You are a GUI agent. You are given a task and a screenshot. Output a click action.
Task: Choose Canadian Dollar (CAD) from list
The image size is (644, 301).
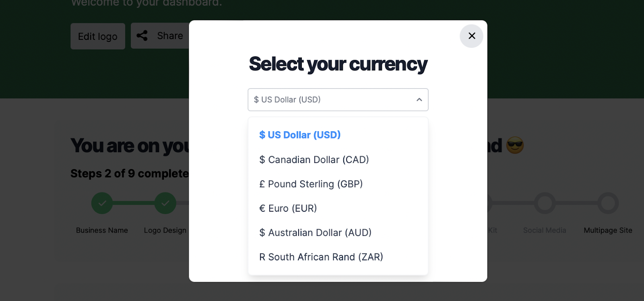coord(314,160)
